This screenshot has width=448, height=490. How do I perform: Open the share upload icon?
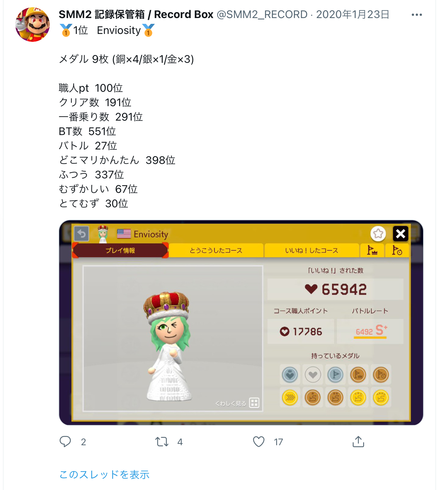pos(358,441)
